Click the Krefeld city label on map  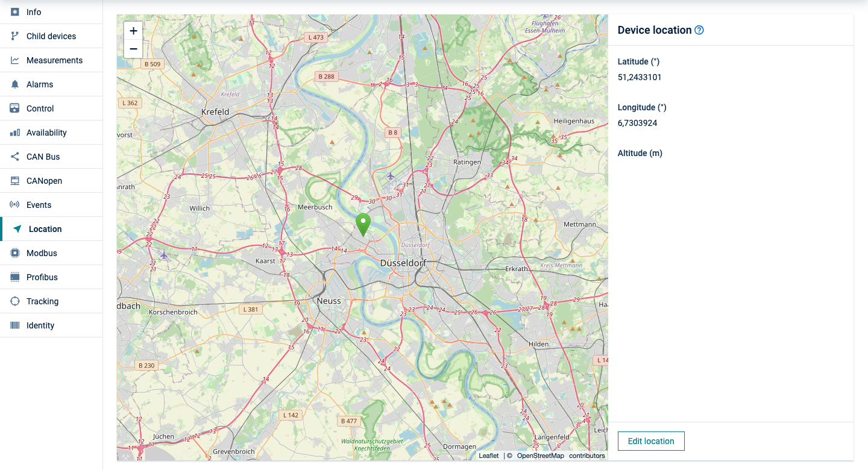[x=215, y=111]
